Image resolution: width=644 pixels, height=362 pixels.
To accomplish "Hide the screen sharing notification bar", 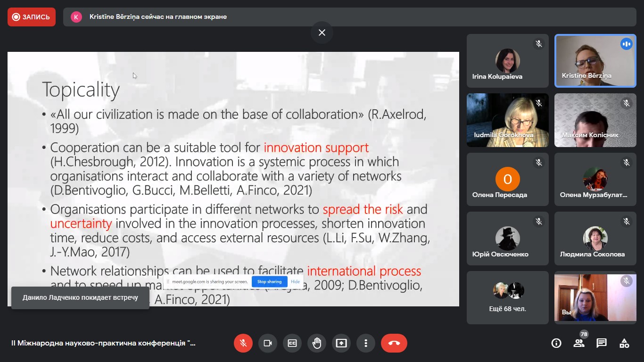I will 295,281.
